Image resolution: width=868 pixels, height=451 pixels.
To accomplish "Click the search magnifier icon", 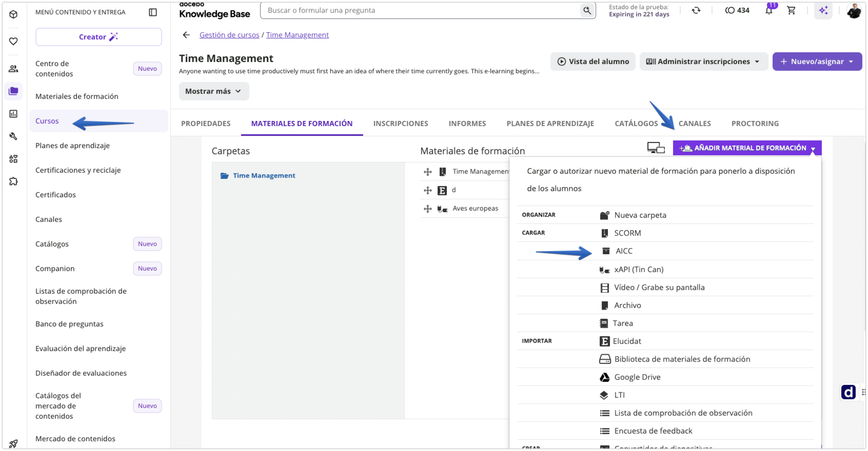I will [x=587, y=11].
